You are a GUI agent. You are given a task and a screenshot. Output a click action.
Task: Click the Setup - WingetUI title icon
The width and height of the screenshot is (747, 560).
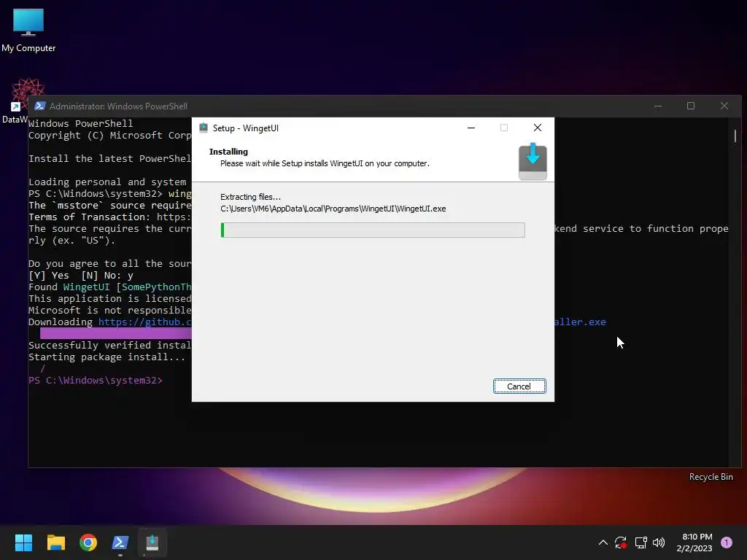click(204, 128)
